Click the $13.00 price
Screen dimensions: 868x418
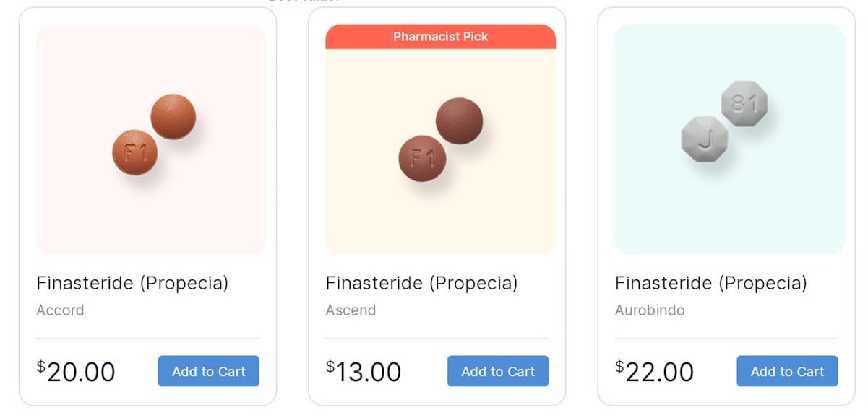pyautogui.click(x=364, y=372)
